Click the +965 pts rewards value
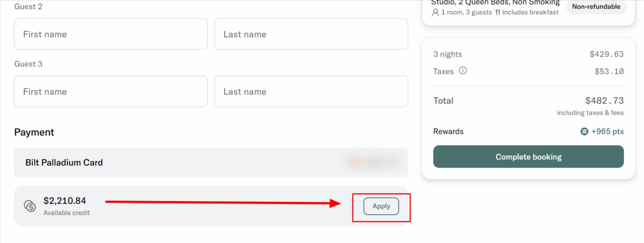Screen dimensions: 644x243 (x=607, y=132)
